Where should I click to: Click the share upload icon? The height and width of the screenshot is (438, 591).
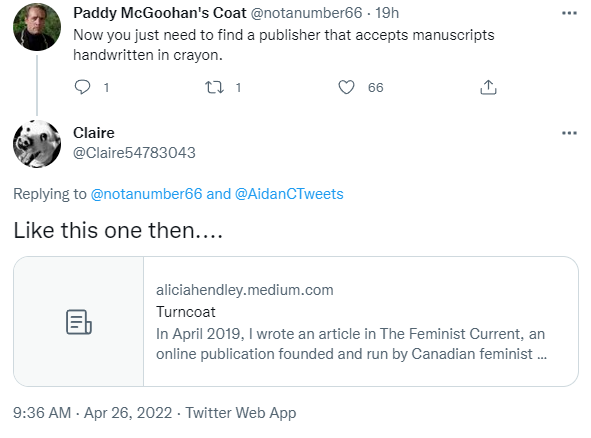(x=488, y=87)
